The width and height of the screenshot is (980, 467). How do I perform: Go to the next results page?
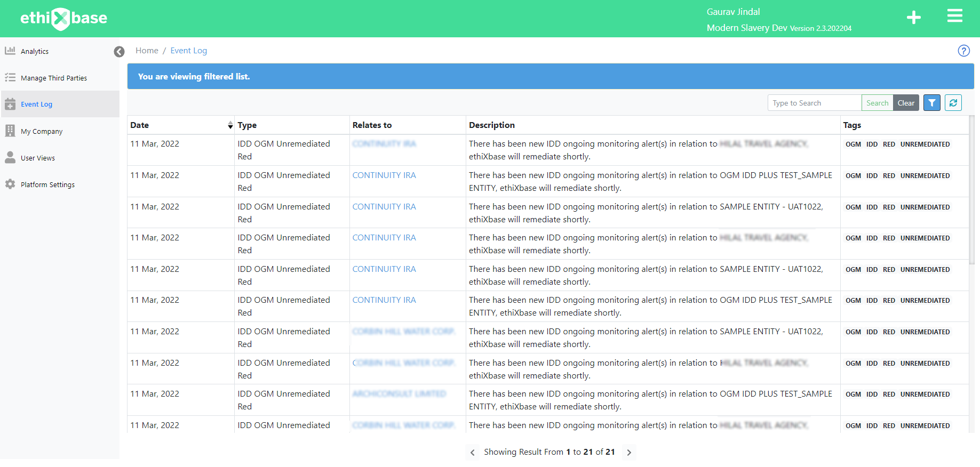pyautogui.click(x=629, y=453)
